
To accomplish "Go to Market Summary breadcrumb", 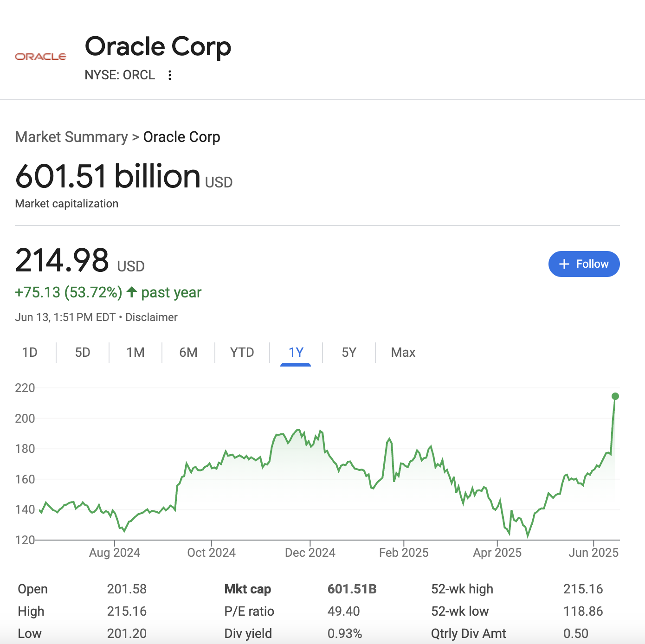I will pos(71,137).
